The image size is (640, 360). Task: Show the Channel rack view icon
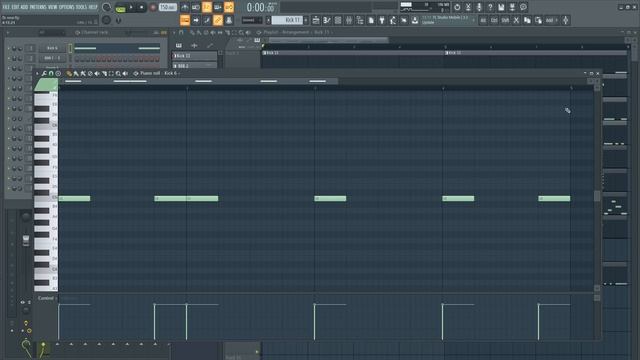pyautogui.click(x=338, y=20)
